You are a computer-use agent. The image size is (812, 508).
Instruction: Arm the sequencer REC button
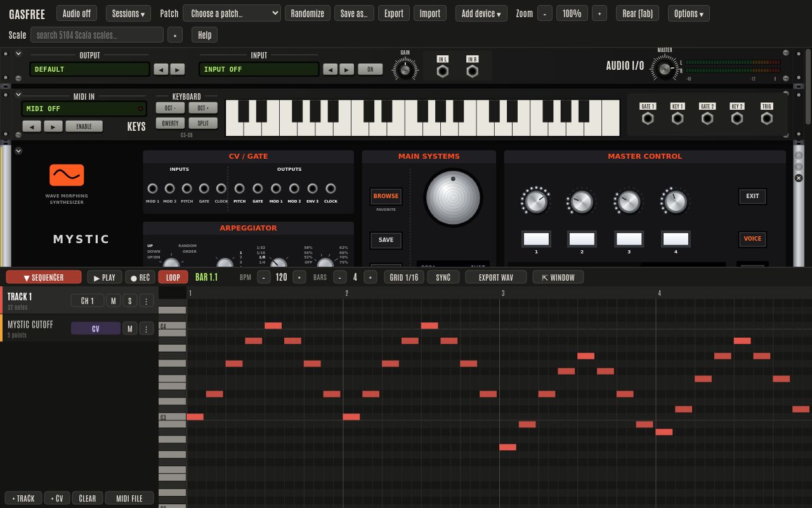pos(140,277)
